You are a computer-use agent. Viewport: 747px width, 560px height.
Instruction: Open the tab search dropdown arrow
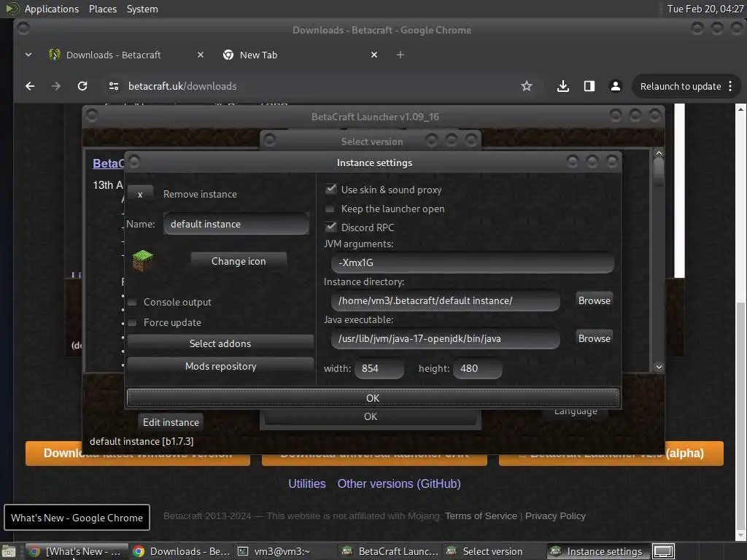pos(28,55)
